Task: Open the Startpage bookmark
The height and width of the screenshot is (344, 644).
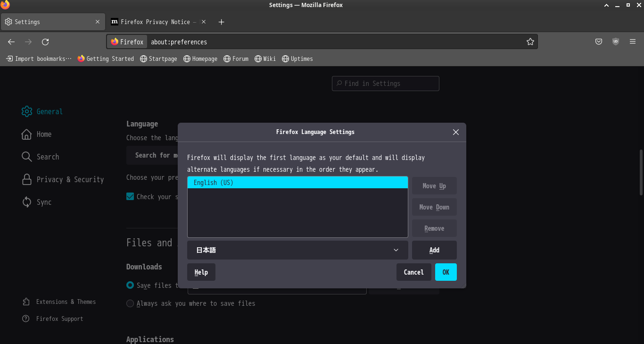Action: (x=159, y=59)
